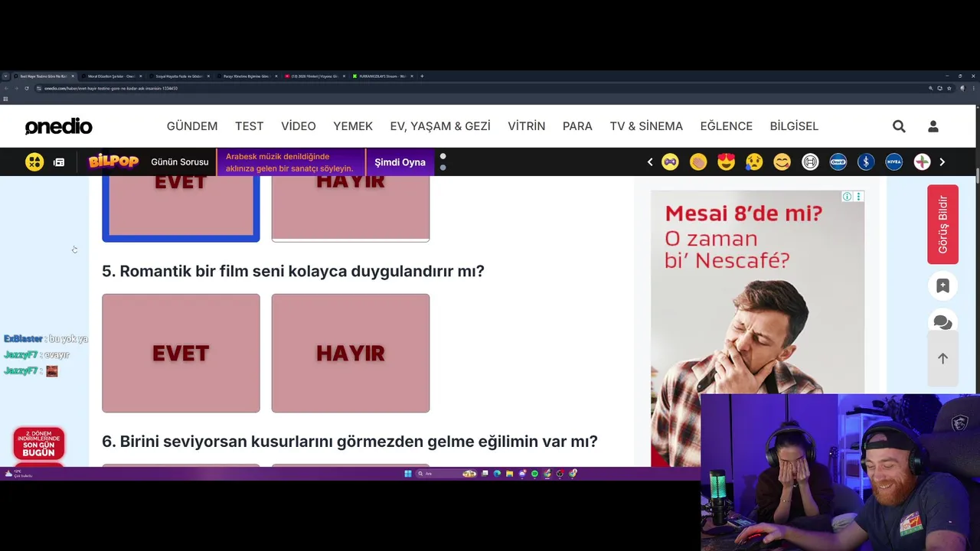Click the SON GÜN BUGÜN promo badge
Viewport: 980px width, 551px height.
click(x=39, y=444)
